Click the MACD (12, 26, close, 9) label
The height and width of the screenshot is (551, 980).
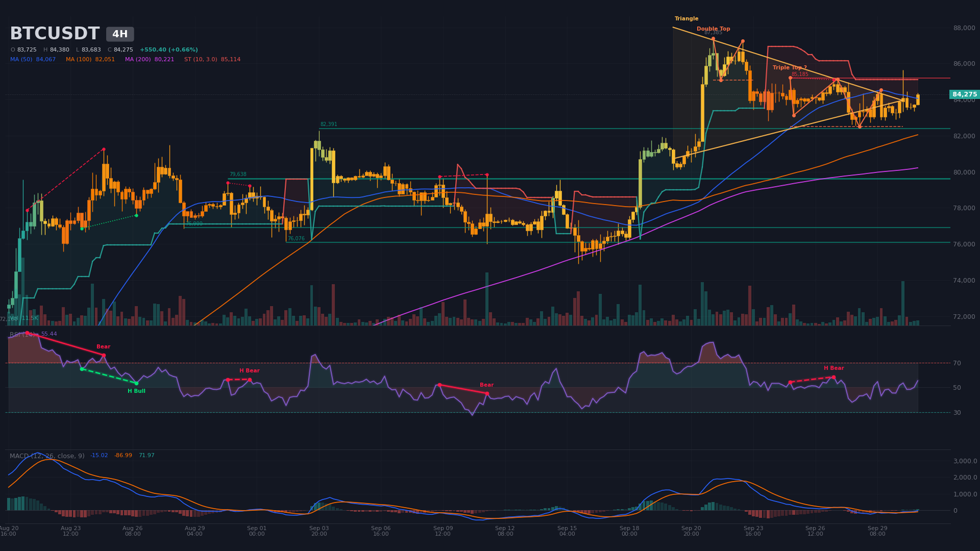click(47, 455)
